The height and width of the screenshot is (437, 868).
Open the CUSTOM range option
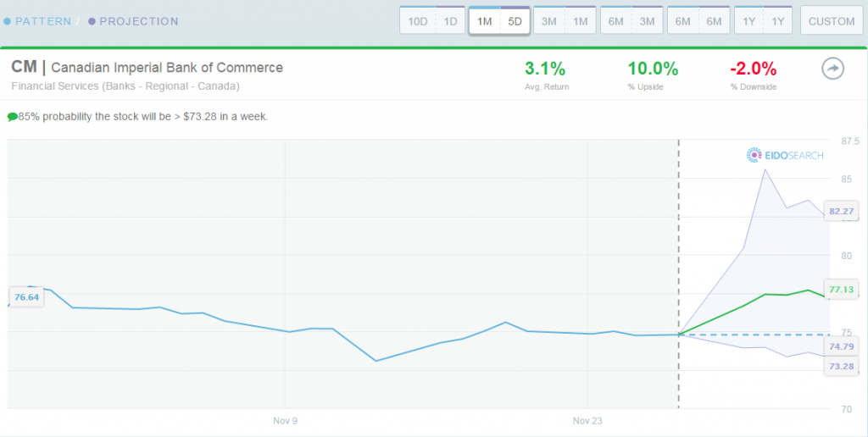pyautogui.click(x=832, y=21)
